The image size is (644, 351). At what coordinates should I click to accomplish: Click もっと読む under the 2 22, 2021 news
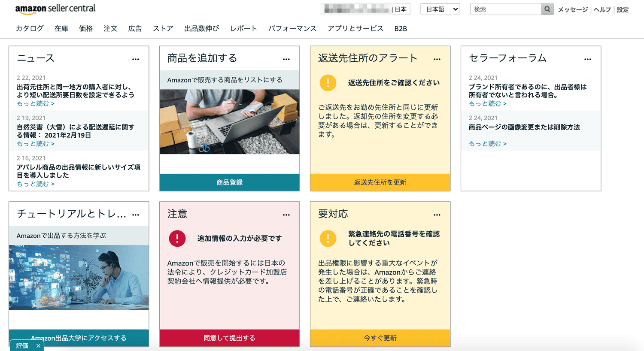pos(36,103)
